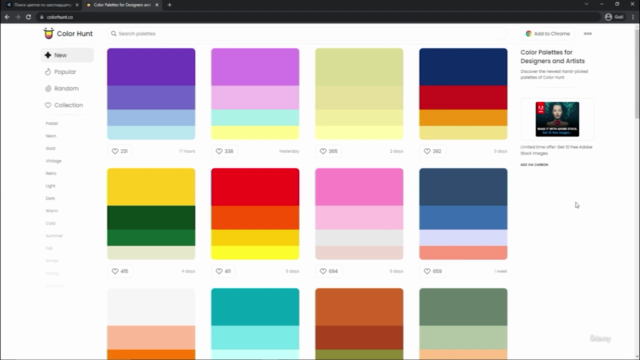Like the yellow-green palette with 415 likes
The width and height of the screenshot is (640, 360).
tap(120, 271)
